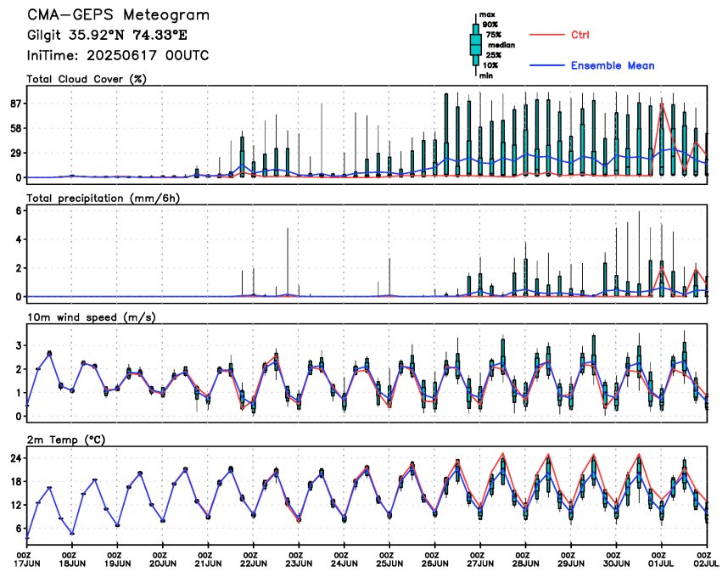
Task: Click the '10m wind speed (m/s)' panel title
Action: [x=92, y=317]
